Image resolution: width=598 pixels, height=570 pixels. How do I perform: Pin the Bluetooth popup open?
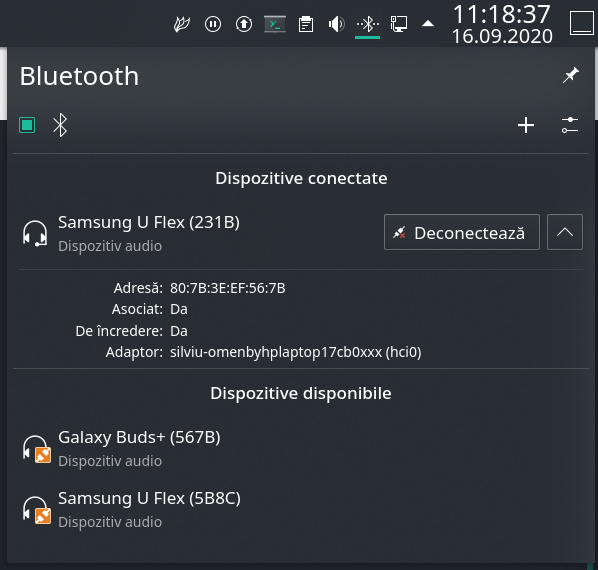coord(571,75)
